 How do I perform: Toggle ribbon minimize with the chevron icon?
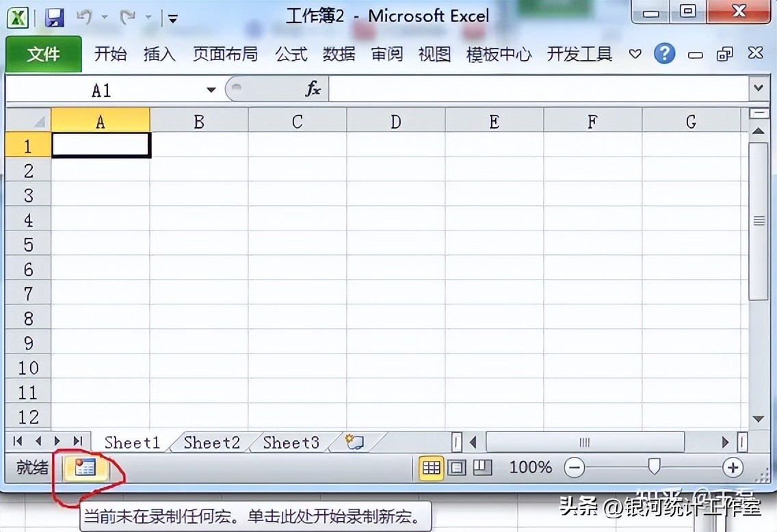635,53
